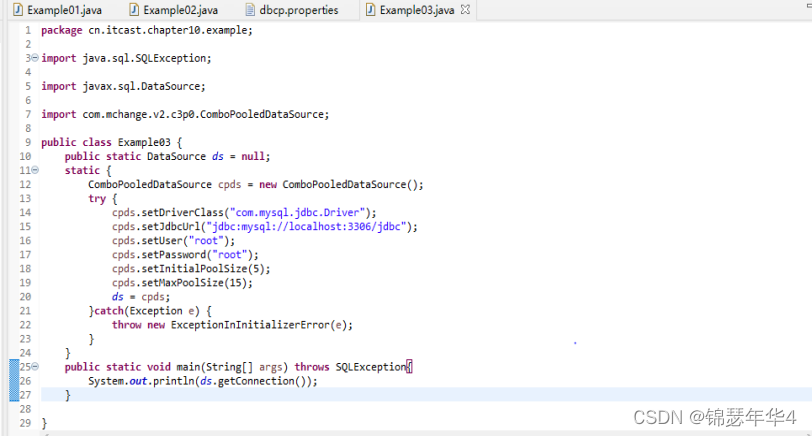Image resolution: width=812 pixels, height=437 pixels.
Task: Click the 'import java.sql.SQLException;' line
Action: point(126,58)
